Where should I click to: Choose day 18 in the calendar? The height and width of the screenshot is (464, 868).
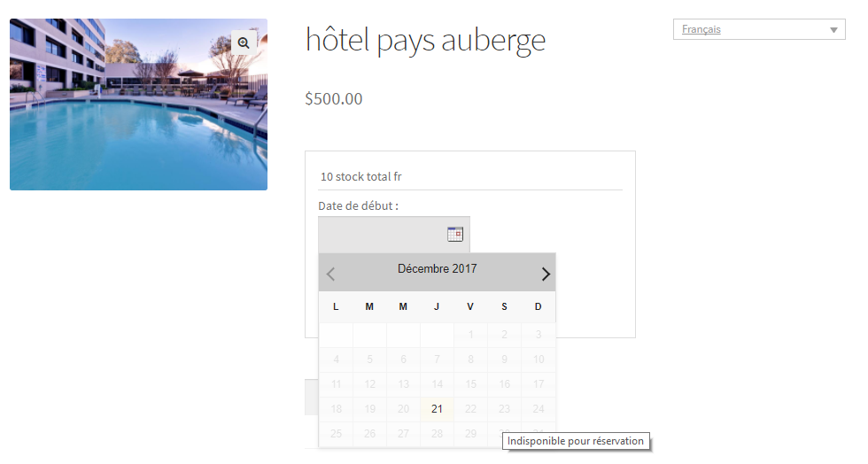tap(336, 409)
